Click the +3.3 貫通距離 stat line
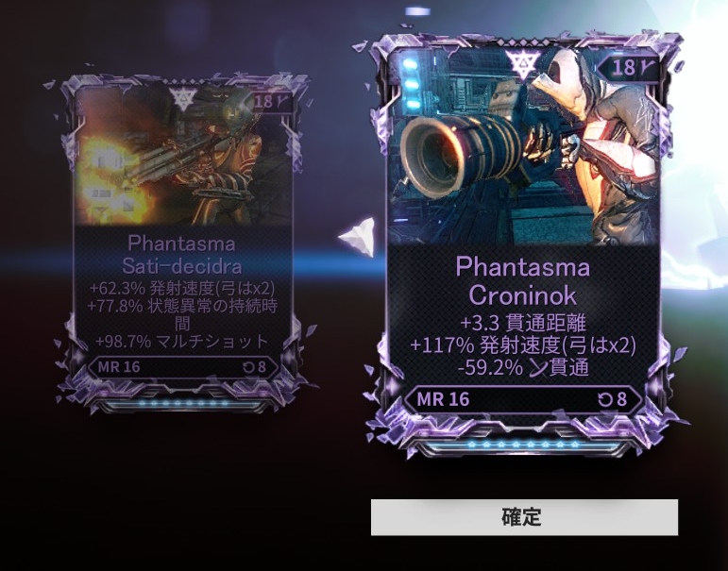728x571 pixels. pyautogui.click(x=523, y=323)
